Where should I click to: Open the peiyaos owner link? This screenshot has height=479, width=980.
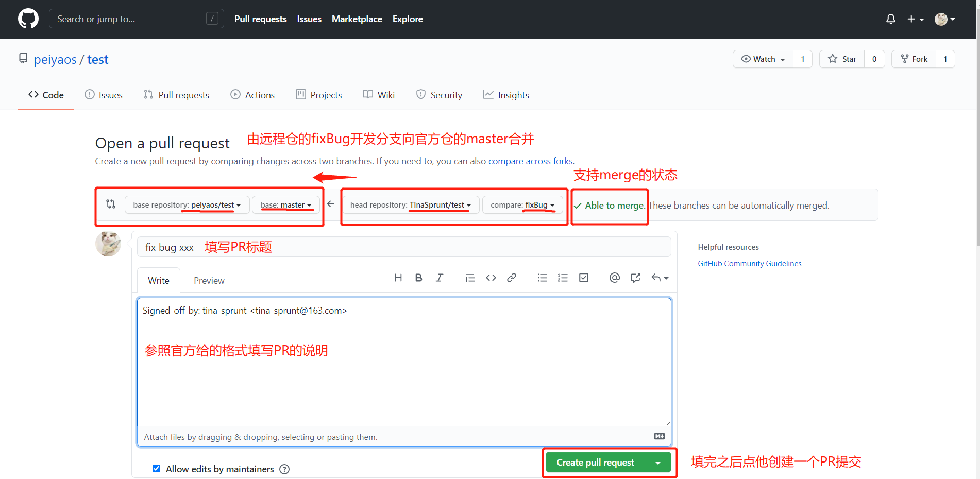[55, 60]
